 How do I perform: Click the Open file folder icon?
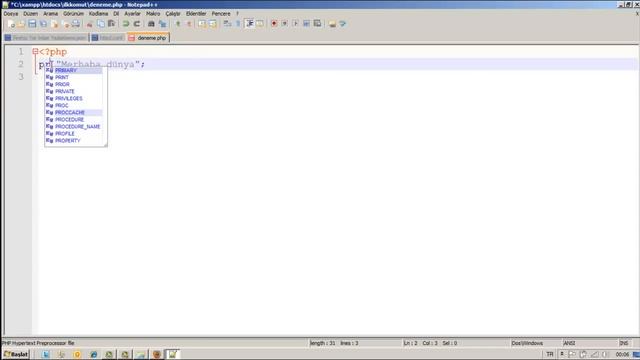21,24
